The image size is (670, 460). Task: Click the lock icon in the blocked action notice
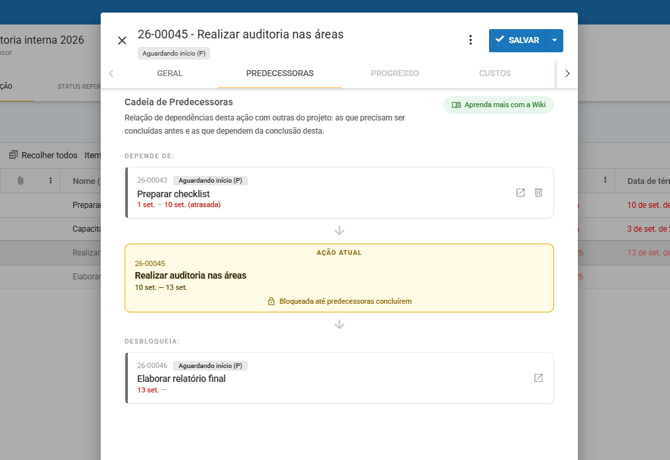click(271, 301)
